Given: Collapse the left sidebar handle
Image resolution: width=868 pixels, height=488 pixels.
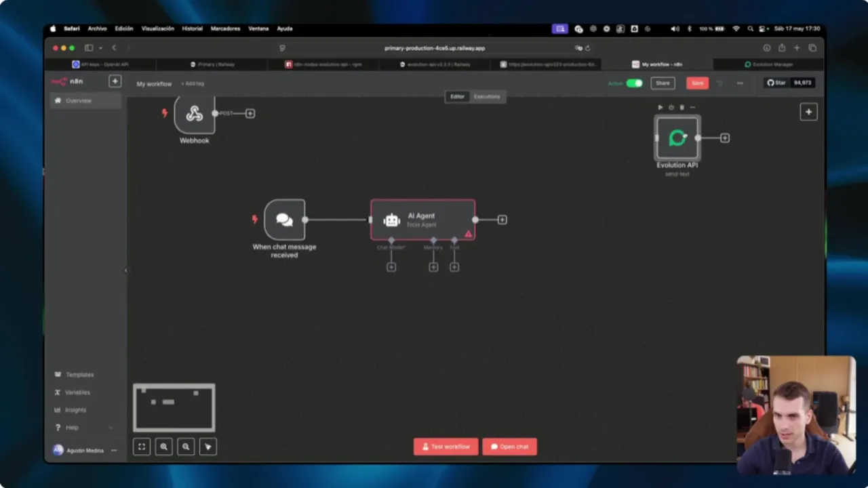Looking at the screenshot, I should pos(125,270).
